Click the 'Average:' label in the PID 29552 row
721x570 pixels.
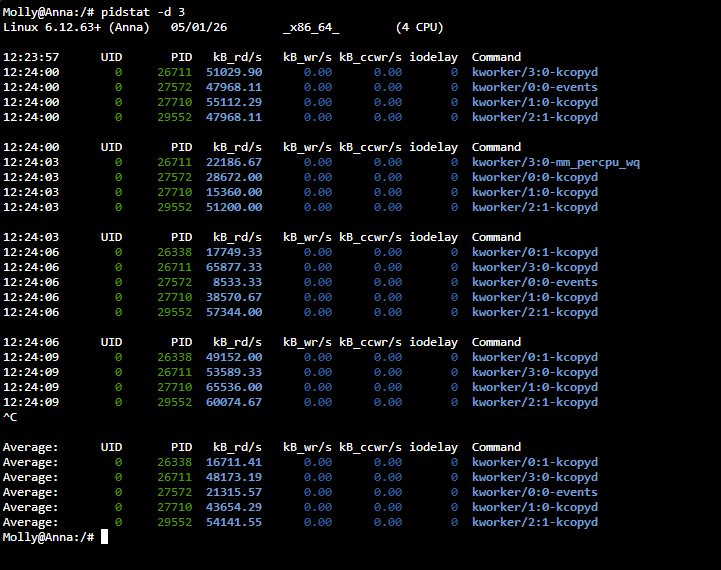30,523
